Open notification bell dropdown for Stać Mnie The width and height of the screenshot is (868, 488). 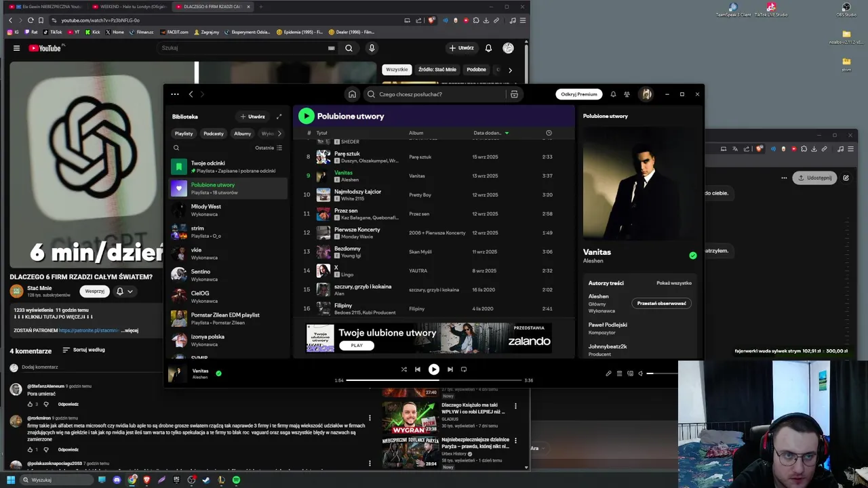point(125,291)
